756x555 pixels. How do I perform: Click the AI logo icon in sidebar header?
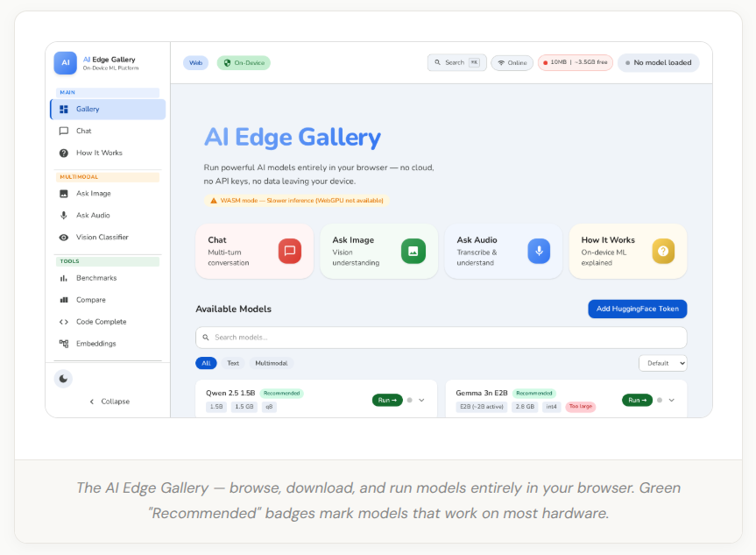pyautogui.click(x=65, y=63)
